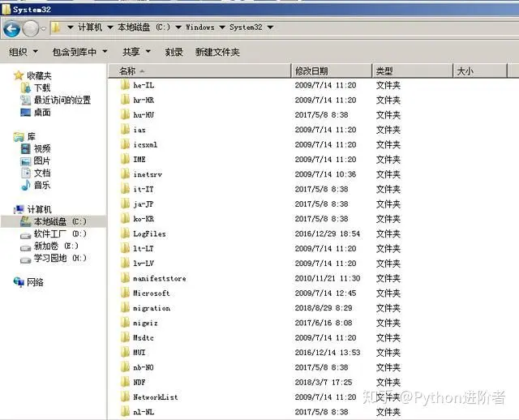Click the 库 libraries icon
This screenshot has width=519, height=420.
pyautogui.click(x=19, y=136)
